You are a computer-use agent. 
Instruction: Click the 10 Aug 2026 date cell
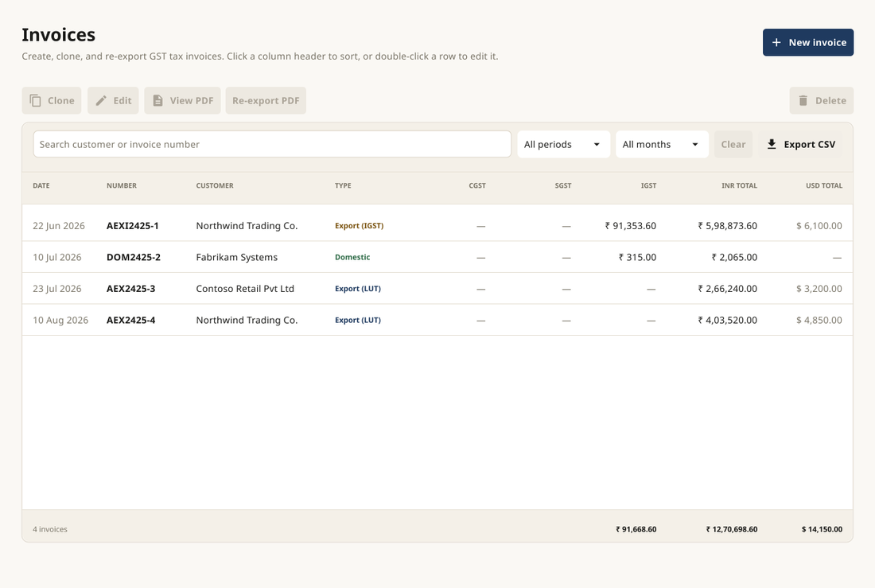point(60,320)
